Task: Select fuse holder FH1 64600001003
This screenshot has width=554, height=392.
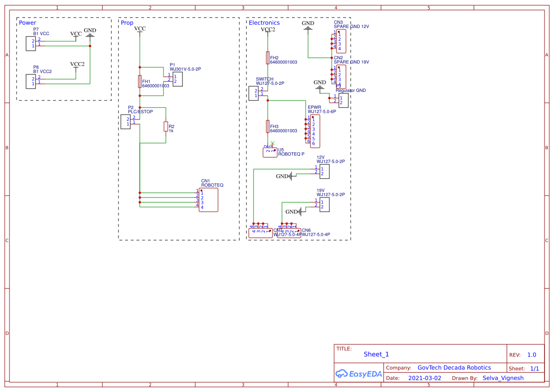Action: (x=140, y=82)
